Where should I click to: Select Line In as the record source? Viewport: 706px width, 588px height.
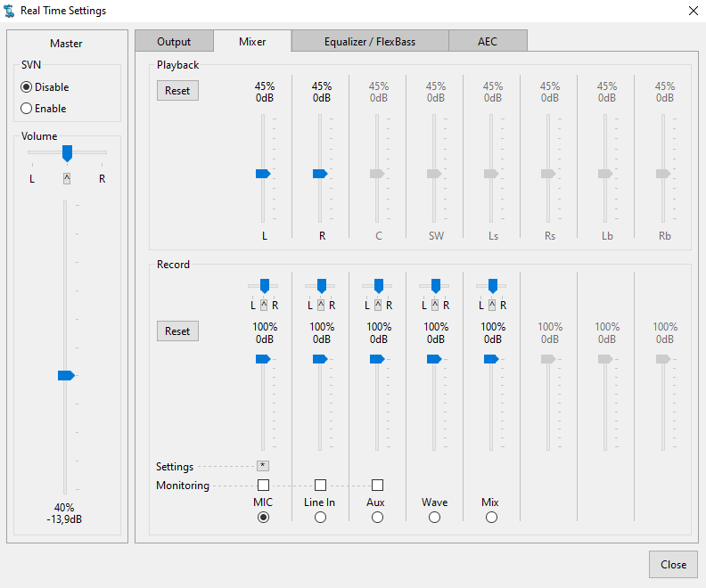tap(321, 518)
